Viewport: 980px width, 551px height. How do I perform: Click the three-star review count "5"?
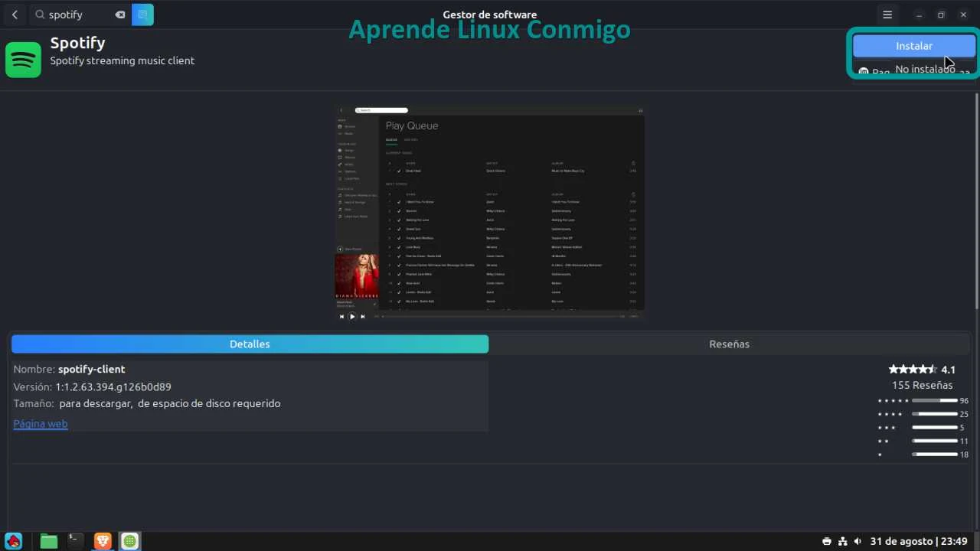click(x=962, y=428)
